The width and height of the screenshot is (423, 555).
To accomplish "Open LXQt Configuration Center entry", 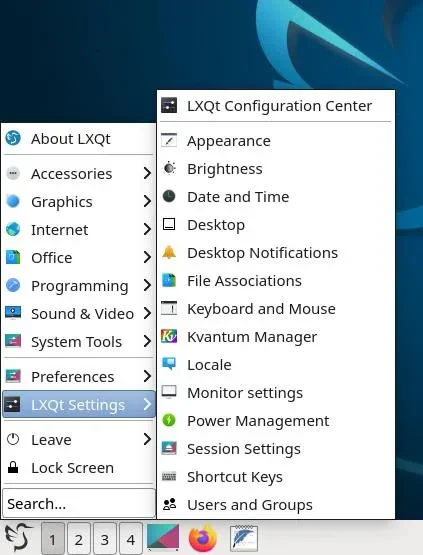I will click(276, 105).
